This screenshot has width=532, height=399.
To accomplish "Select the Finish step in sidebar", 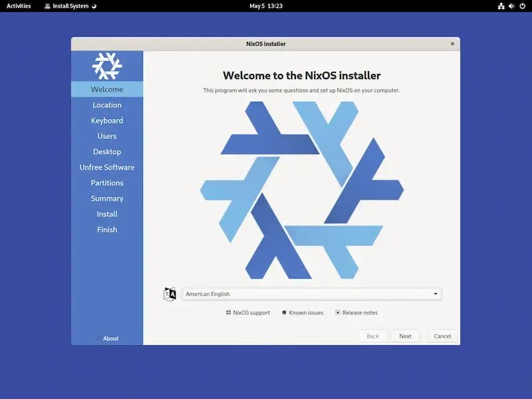I will point(107,229).
